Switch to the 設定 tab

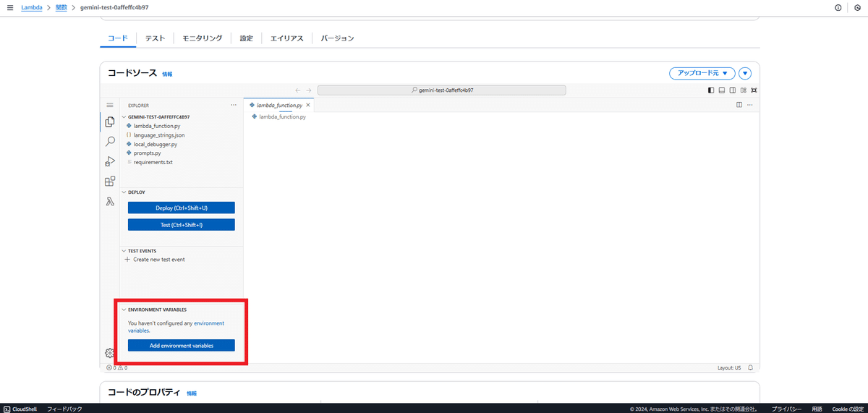247,38
